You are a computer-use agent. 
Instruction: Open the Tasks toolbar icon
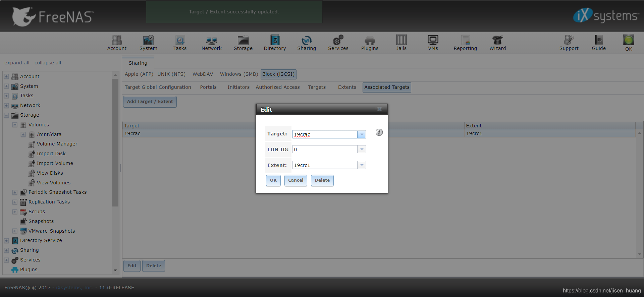point(180,43)
